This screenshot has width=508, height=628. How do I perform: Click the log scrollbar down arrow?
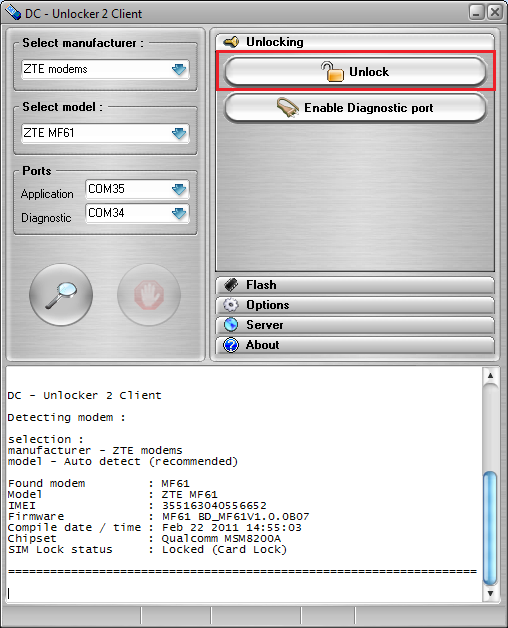[490, 593]
